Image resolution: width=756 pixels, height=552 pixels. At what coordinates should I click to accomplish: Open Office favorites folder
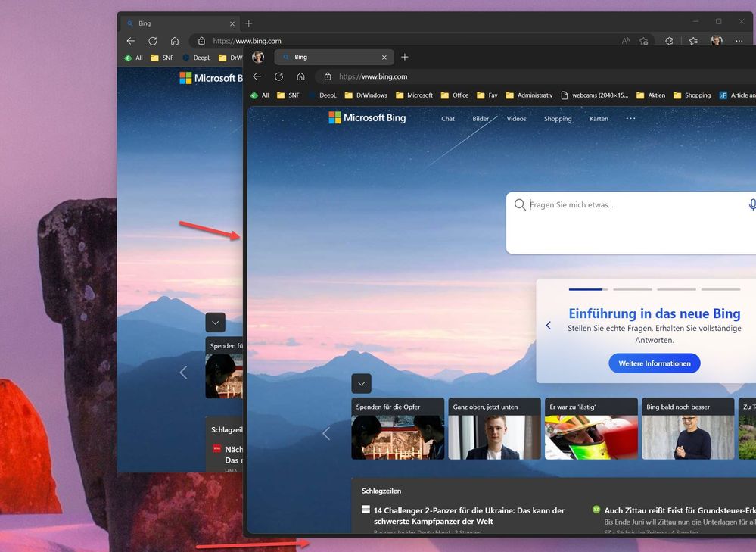(x=455, y=95)
